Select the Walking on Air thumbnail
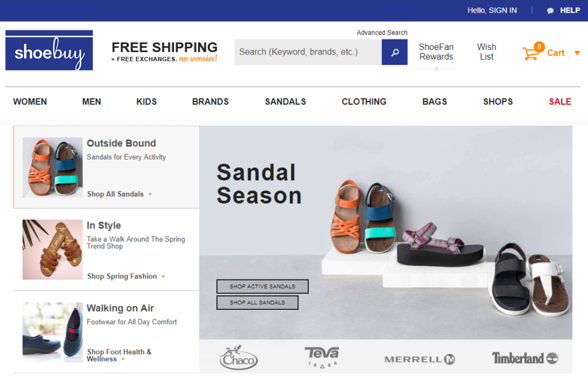588x385 pixels. pos(52,332)
